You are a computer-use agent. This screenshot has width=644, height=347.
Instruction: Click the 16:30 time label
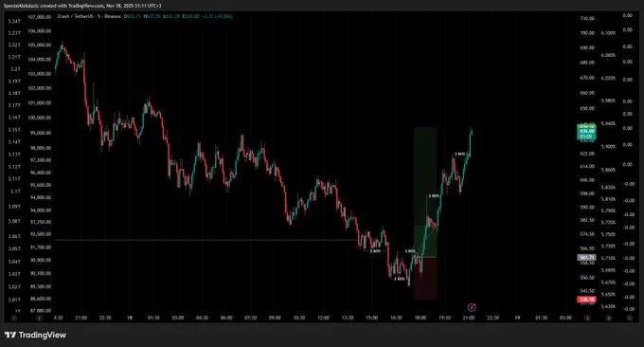396,318
